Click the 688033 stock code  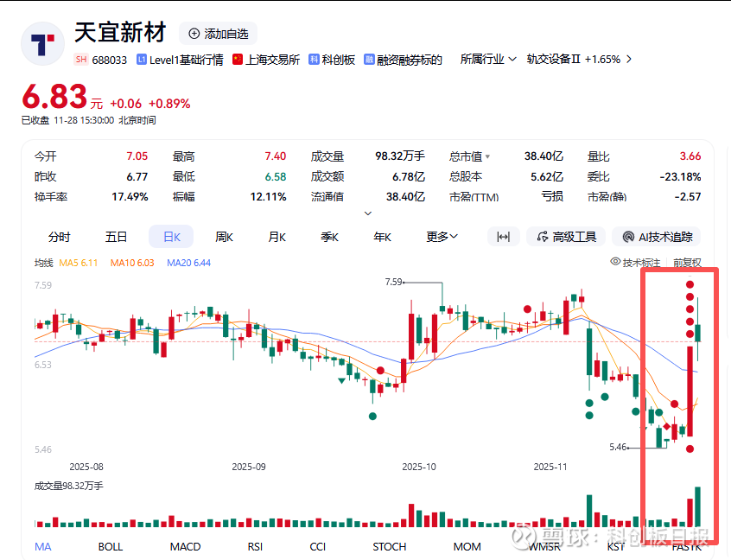coord(109,60)
